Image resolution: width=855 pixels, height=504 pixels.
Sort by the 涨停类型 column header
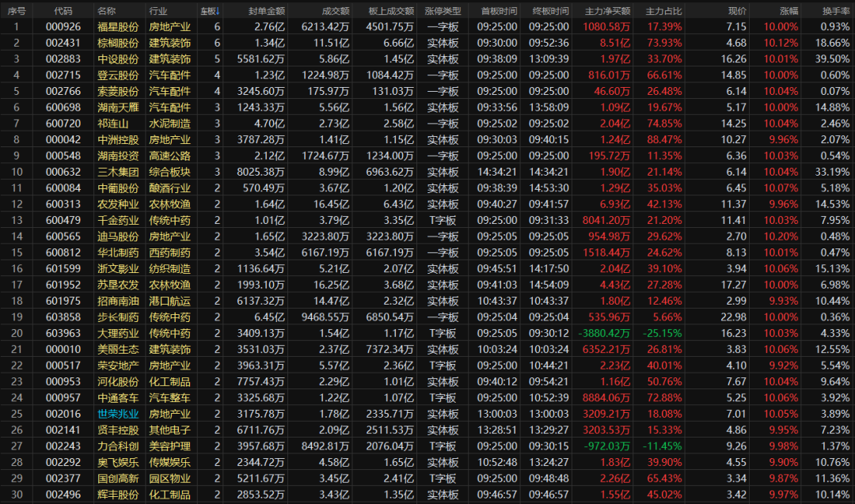click(443, 11)
